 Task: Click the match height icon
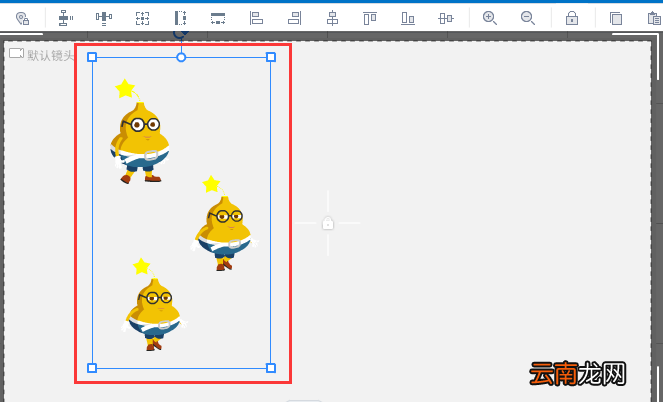(x=181, y=18)
